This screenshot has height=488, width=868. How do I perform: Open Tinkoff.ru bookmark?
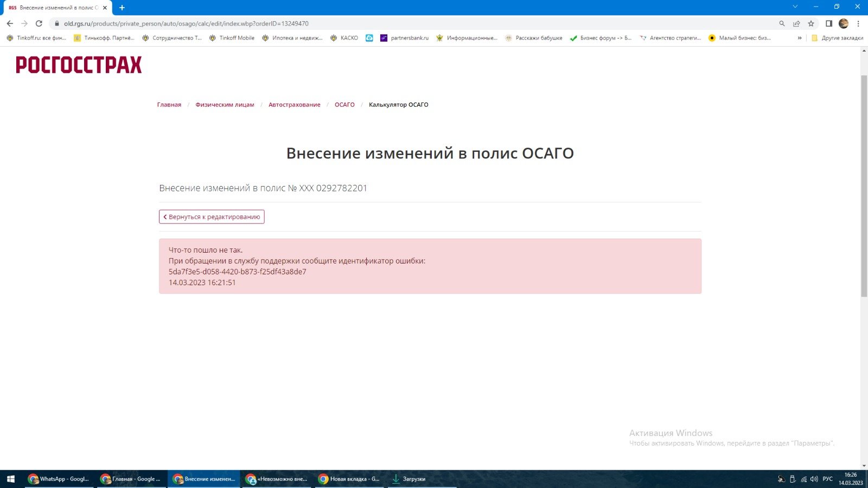tap(36, 38)
